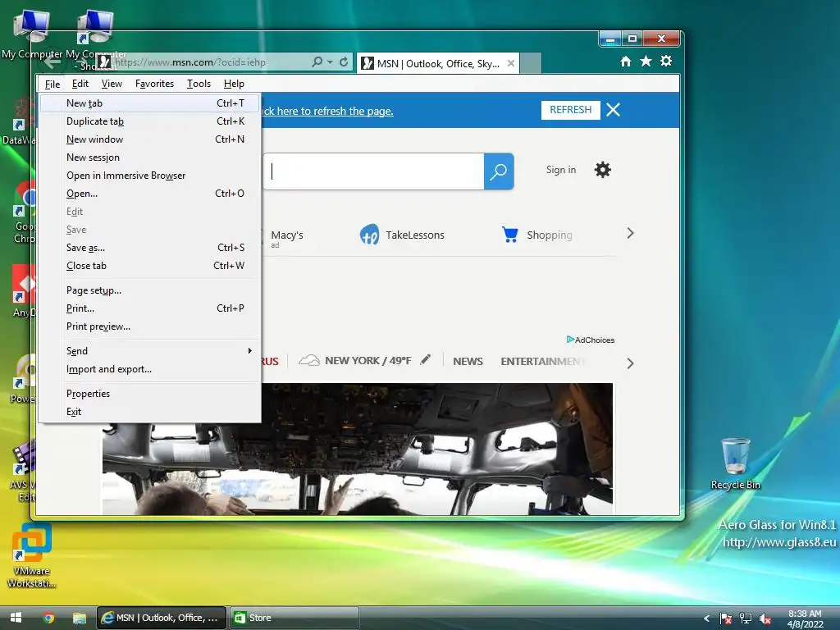Open the ENTERTAINMENT category link
The height and width of the screenshot is (630, 840).
coord(543,362)
